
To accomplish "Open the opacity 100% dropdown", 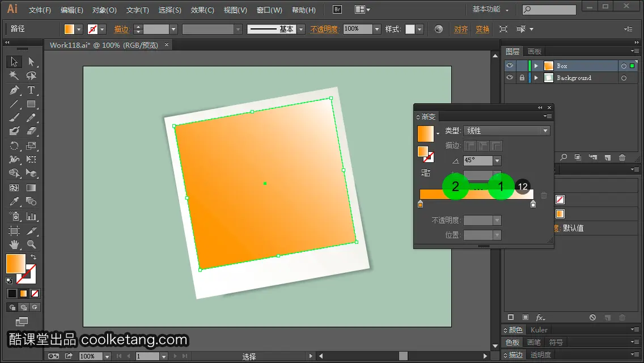I will (x=377, y=29).
